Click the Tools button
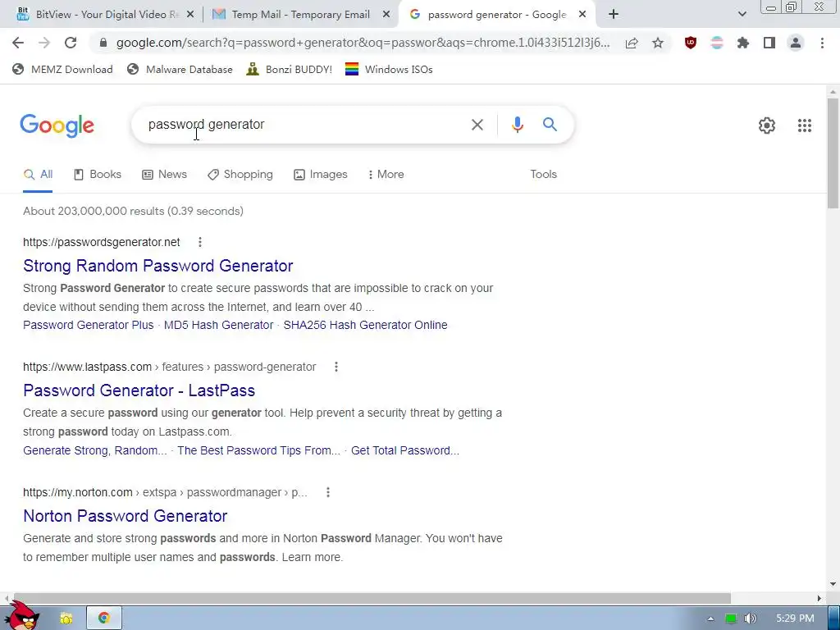This screenshot has height=630, width=840. point(543,174)
